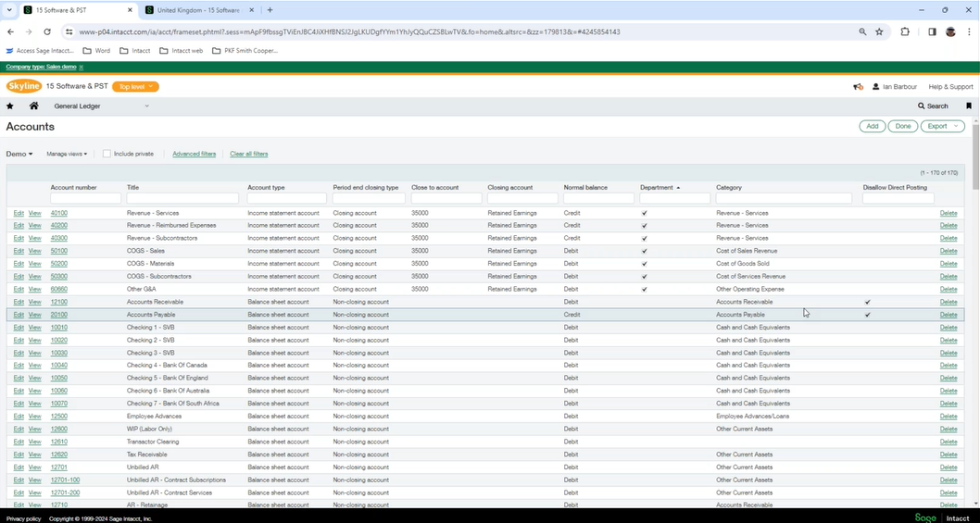This screenshot has height=523, width=980.
Task: Open browser extensions puzzle icon
Action: tap(904, 31)
